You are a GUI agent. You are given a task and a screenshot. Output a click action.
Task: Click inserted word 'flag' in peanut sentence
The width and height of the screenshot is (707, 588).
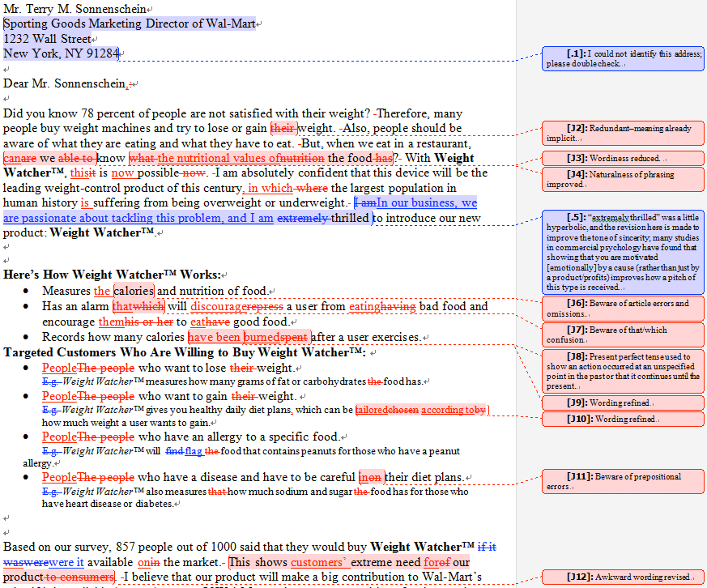point(194,451)
